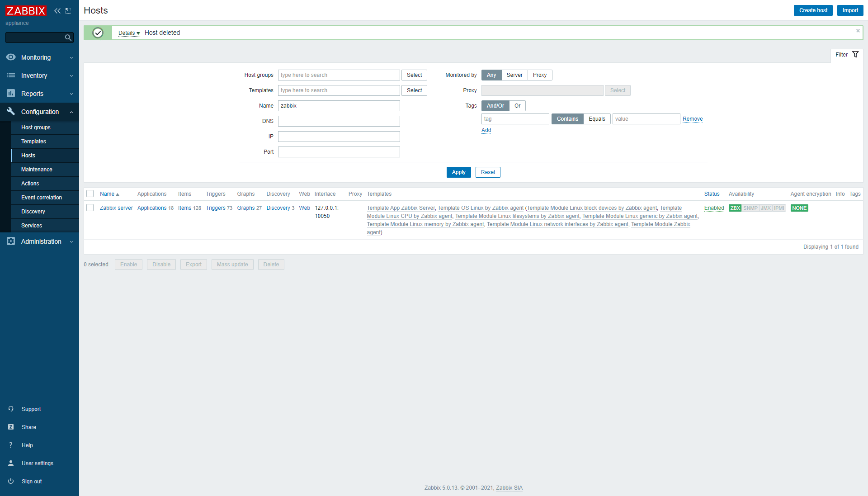
Task: Click the Name filter input field
Action: pyautogui.click(x=339, y=106)
